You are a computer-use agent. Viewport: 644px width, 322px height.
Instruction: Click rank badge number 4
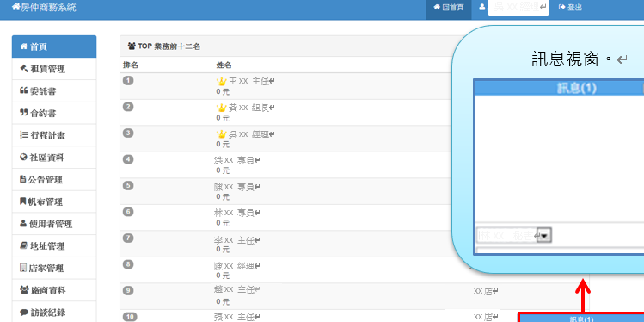[x=129, y=159]
